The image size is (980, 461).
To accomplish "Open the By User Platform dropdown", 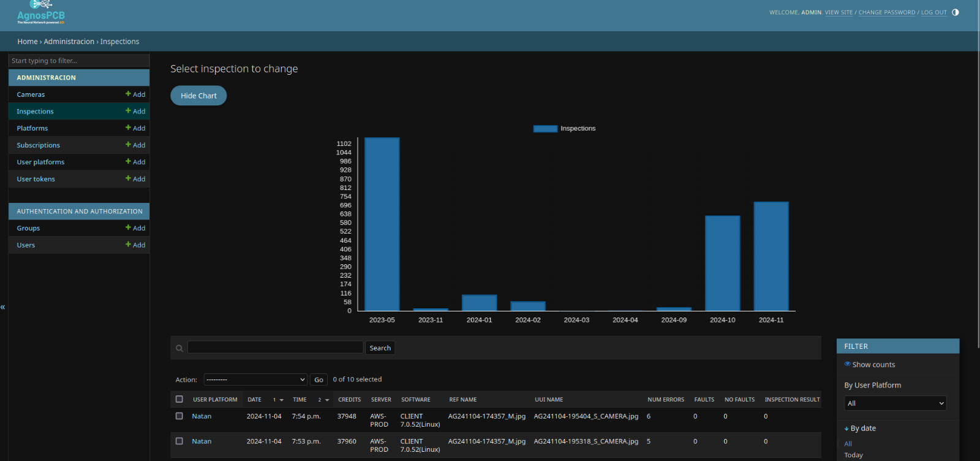I will [895, 403].
